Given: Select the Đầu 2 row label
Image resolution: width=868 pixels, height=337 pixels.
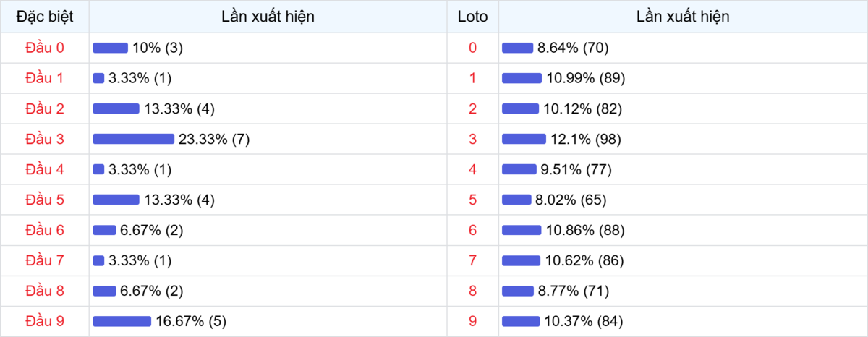Looking at the screenshot, I should tap(45, 108).
